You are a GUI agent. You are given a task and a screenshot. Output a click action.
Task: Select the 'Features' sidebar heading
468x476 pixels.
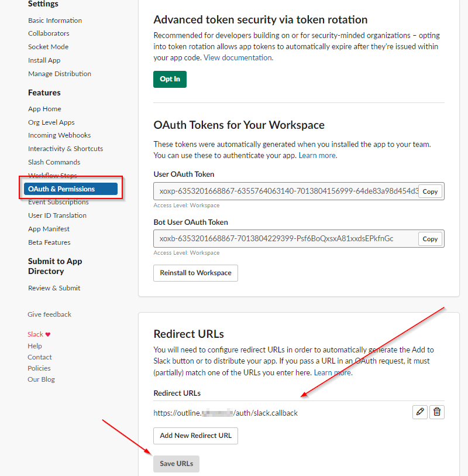pos(44,93)
